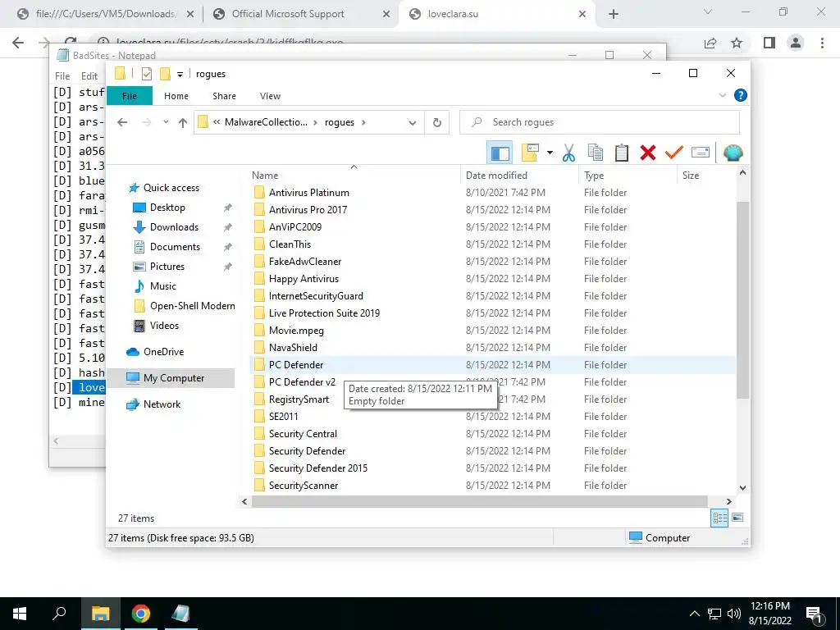
Task: Open Music in navigation pane
Action: point(163,286)
